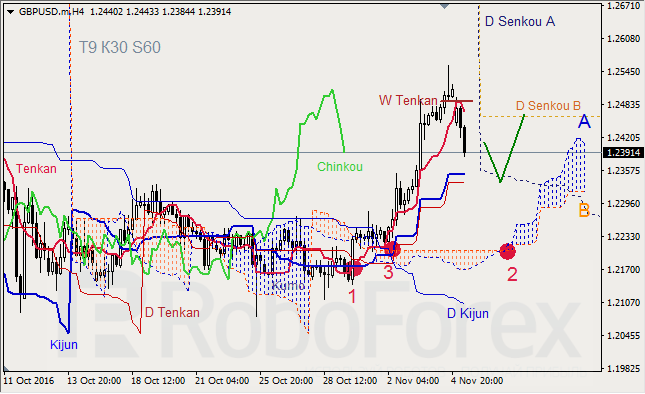Select the red circle marker numbered 1
This screenshot has height=394, width=645.
click(x=355, y=268)
